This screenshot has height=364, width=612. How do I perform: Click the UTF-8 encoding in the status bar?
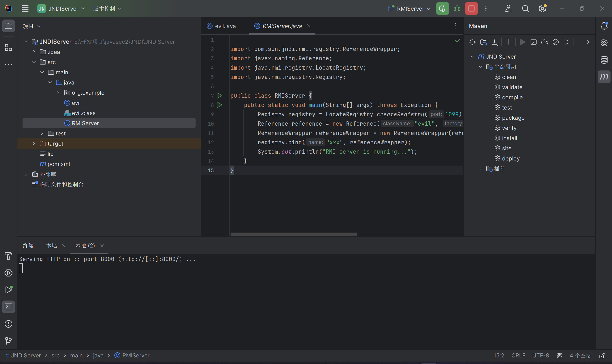[540, 356]
